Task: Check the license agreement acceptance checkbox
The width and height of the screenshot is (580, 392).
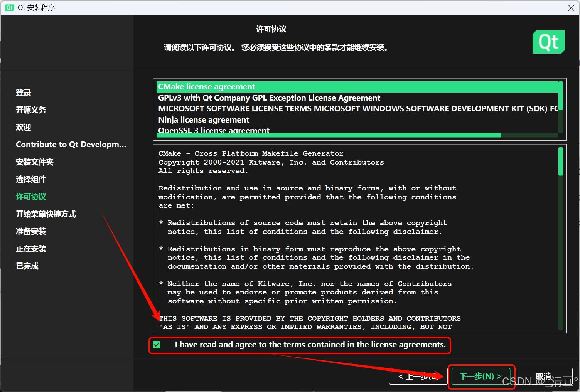Action: click(x=157, y=345)
